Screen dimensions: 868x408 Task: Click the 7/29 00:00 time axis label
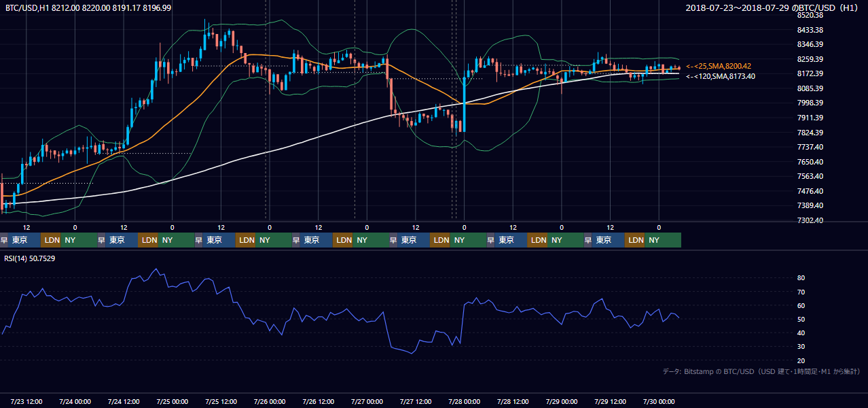[x=561, y=401]
